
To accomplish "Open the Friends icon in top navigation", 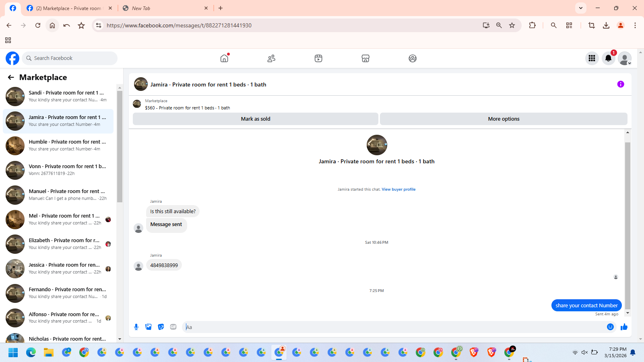I will pyautogui.click(x=271, y=58).
